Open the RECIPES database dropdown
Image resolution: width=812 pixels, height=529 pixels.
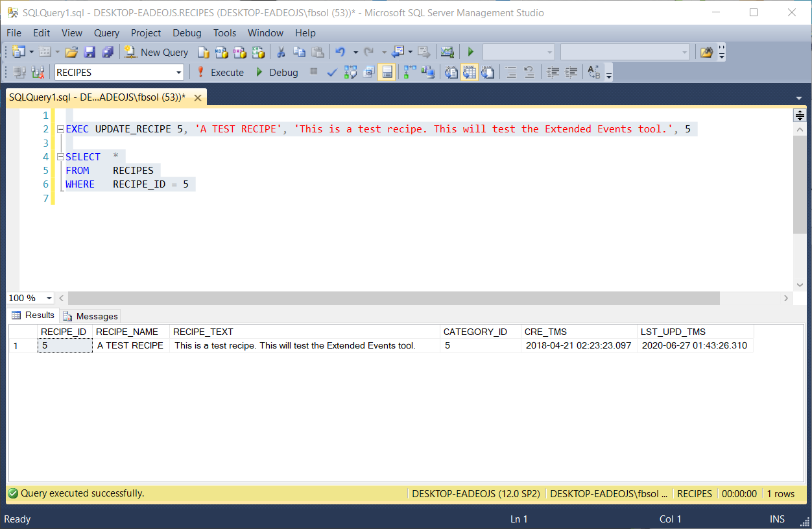(x=178, y=72)
